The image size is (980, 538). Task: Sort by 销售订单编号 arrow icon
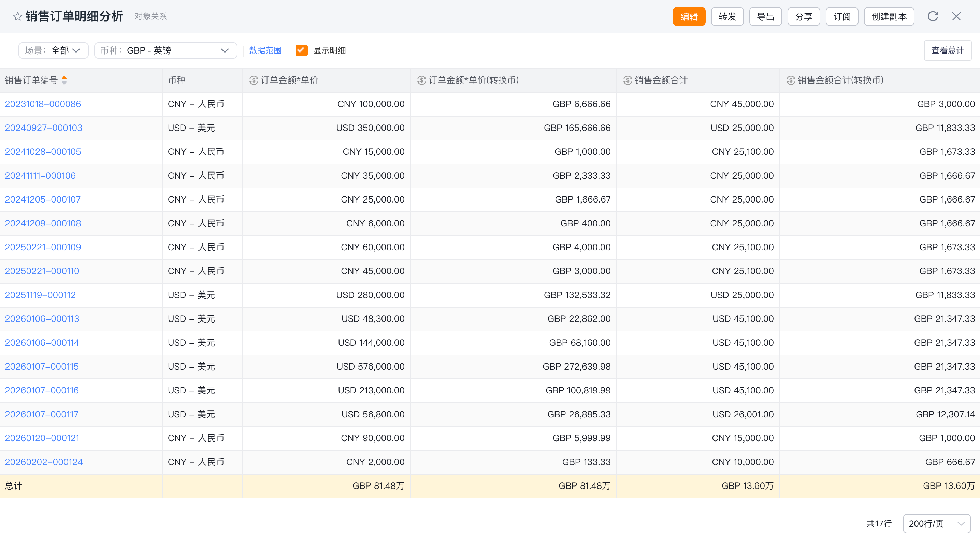pyautogui.click(x=64, y=80)
